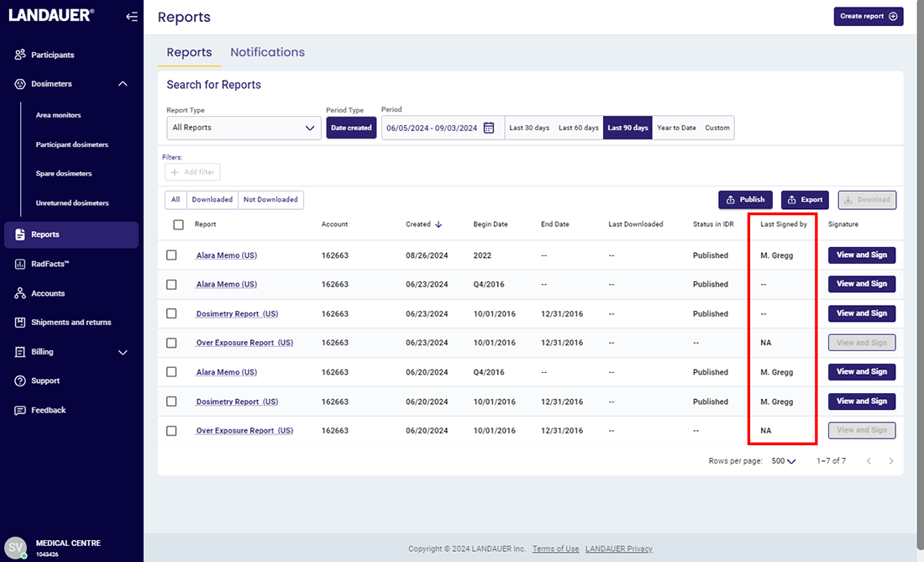Open the Participants section icon
Screen dimensions: 924x562
pos(20,55)
